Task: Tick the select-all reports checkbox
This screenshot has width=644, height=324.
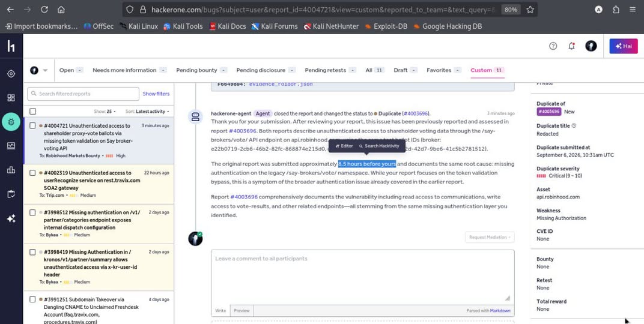Action: (x=33, y=112)
